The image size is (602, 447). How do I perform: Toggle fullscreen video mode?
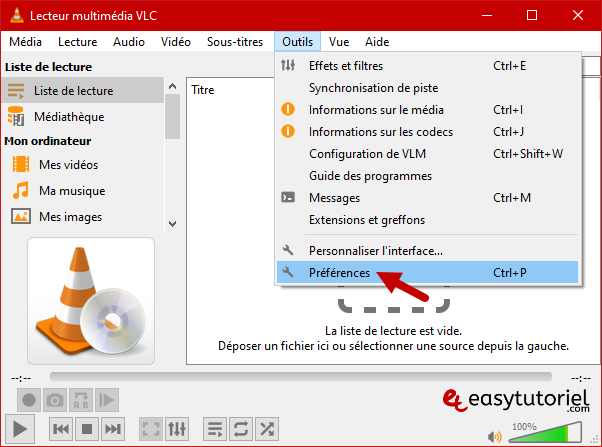point(151,429)
